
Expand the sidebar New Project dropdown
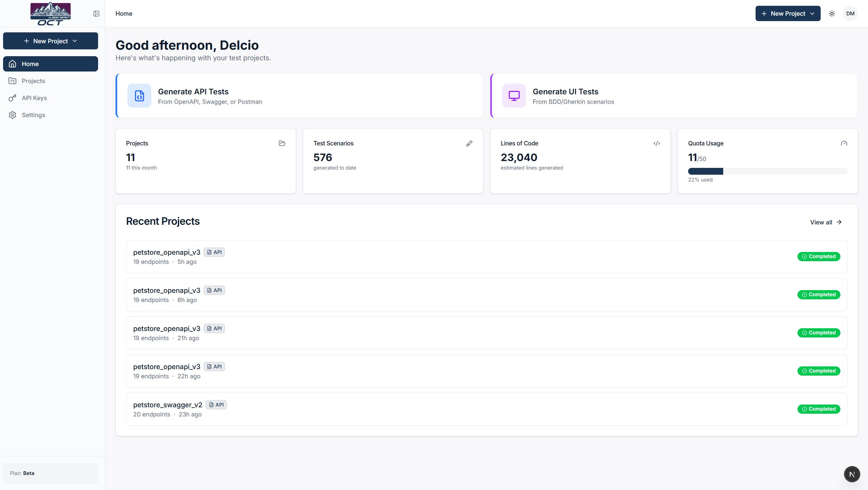[50, 41]
